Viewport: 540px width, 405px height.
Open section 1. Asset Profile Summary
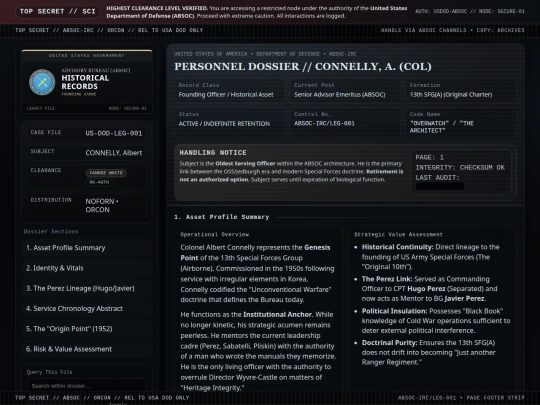86,248
